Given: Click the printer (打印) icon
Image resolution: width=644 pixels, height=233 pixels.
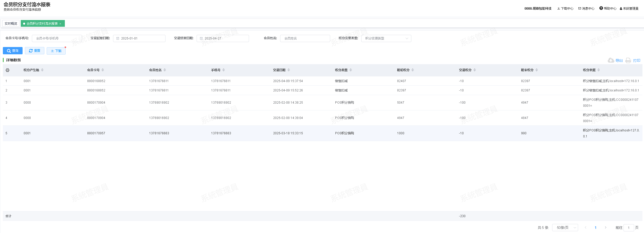Looking at the screenshot, I should click(x=628, y=61).
